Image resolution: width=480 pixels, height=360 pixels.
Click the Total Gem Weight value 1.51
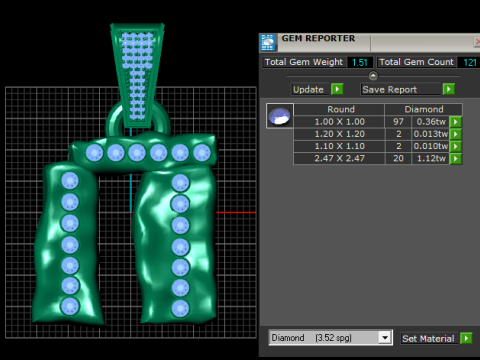pos(360,62)
